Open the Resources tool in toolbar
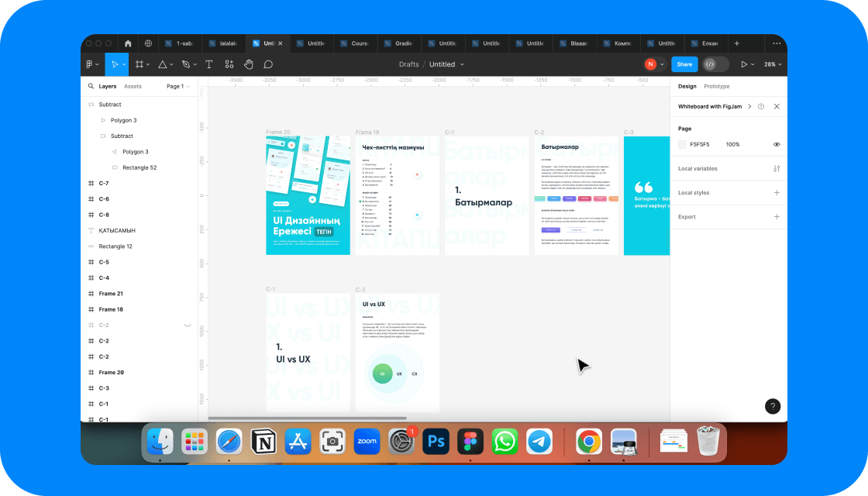 [229, 64]
